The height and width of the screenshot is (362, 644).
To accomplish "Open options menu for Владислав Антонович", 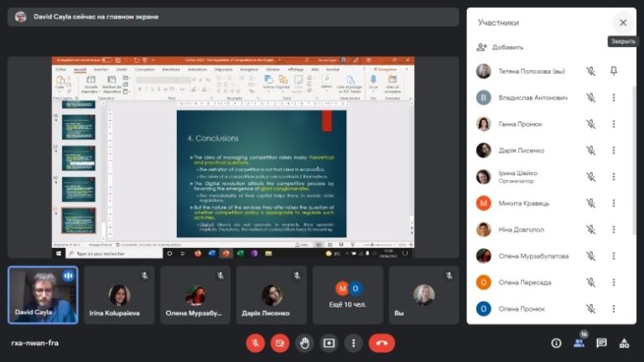I will tap(614, 98).
